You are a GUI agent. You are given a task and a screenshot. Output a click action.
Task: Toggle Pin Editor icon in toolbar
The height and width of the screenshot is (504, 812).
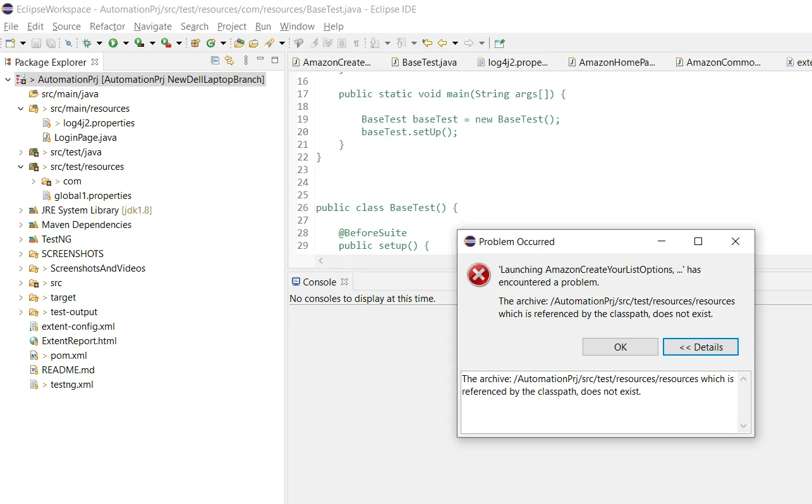click(x=499, y=43)
